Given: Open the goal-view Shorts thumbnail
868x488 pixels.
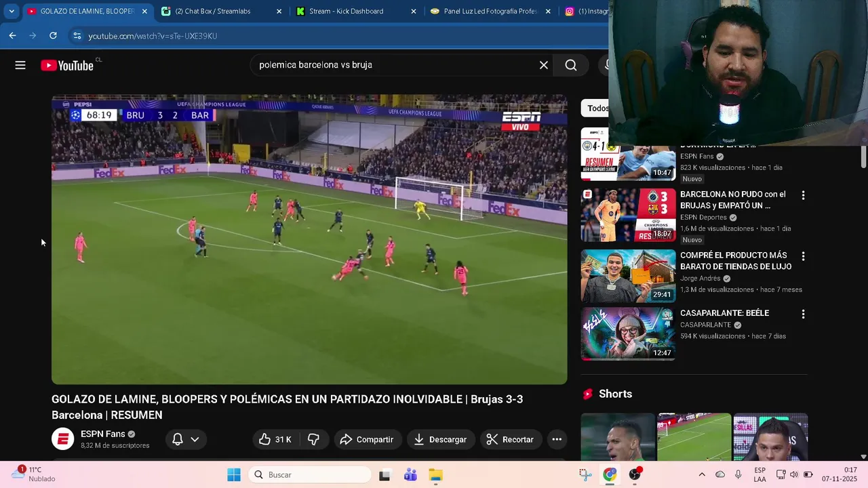Looking at the screenshot, I should pos(694,437).
